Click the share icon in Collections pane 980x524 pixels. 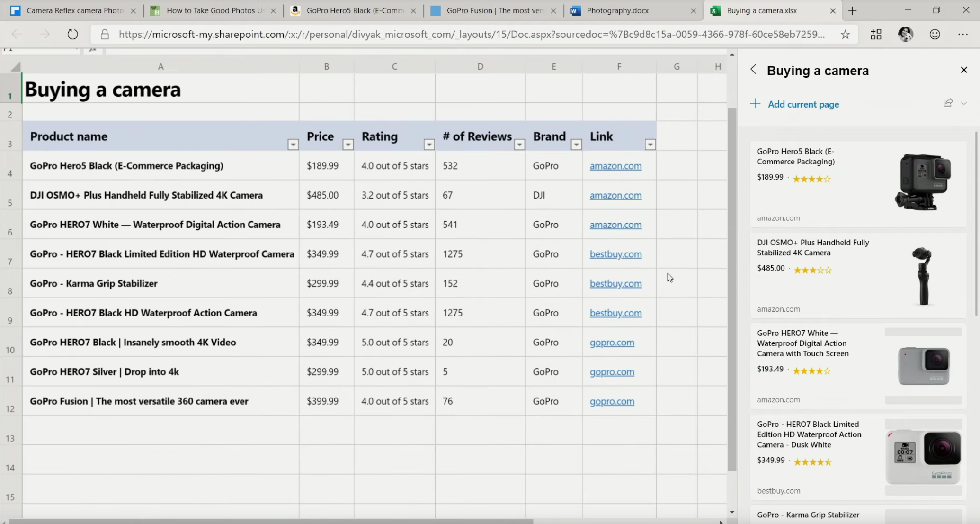click(948, 103)
